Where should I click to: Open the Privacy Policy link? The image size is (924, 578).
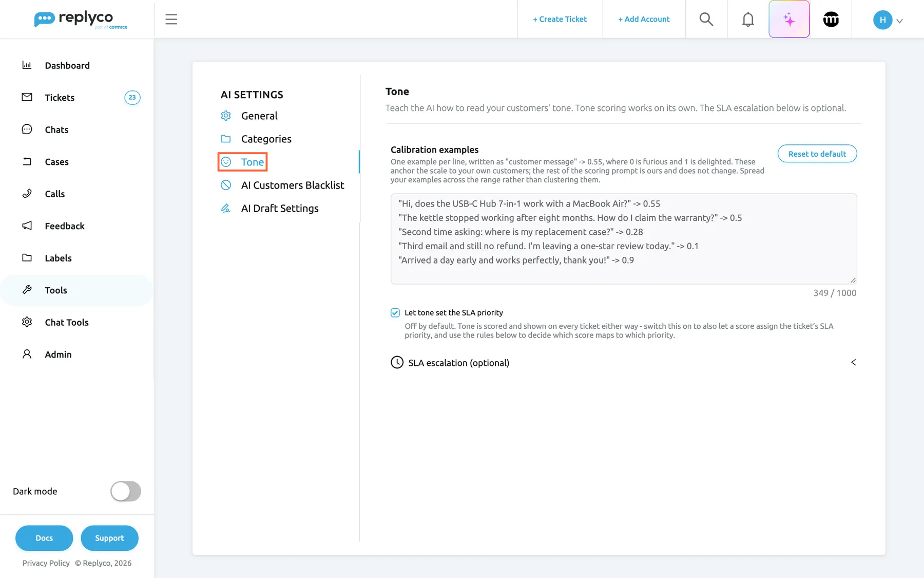pyautogui.click(x=46, y=563)
